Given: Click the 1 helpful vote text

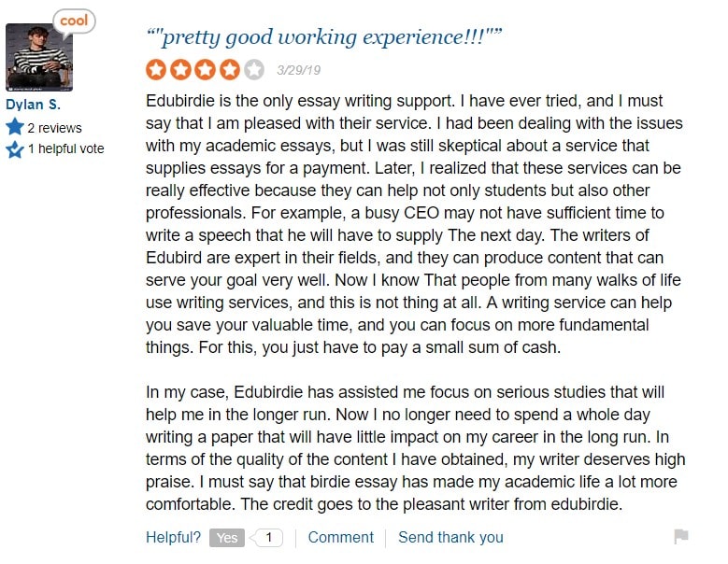Looking at the screenshot, I should pyautogui.click(x=66, y=148).
